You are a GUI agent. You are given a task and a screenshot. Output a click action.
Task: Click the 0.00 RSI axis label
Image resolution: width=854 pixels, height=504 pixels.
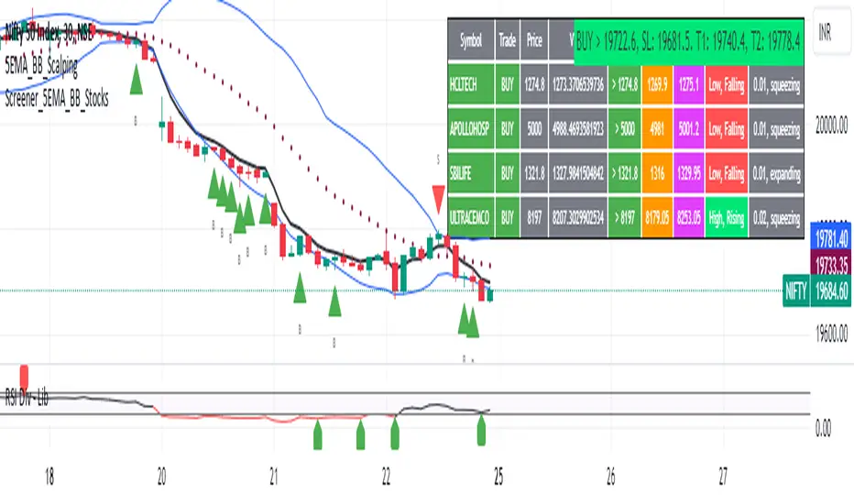[x=823, y=428]
